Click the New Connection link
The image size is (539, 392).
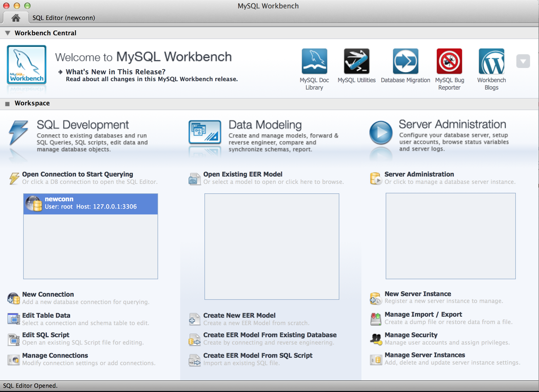tap(48, 294)
